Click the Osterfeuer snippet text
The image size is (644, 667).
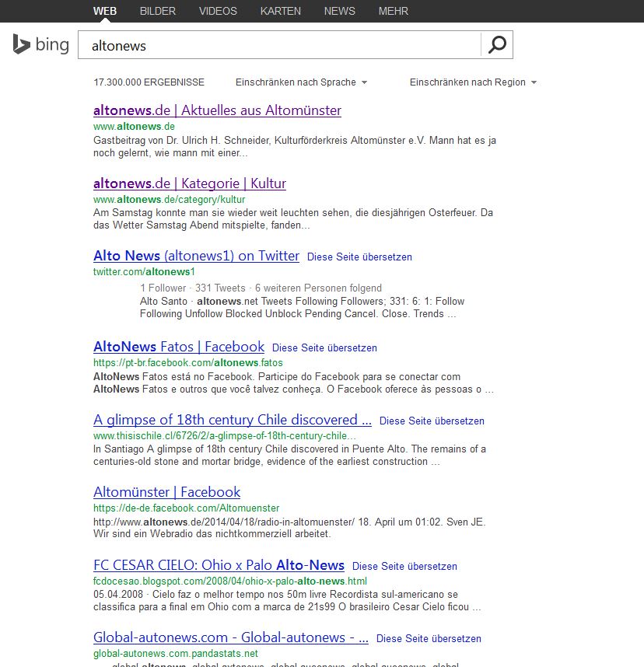(x=293, y=218)
